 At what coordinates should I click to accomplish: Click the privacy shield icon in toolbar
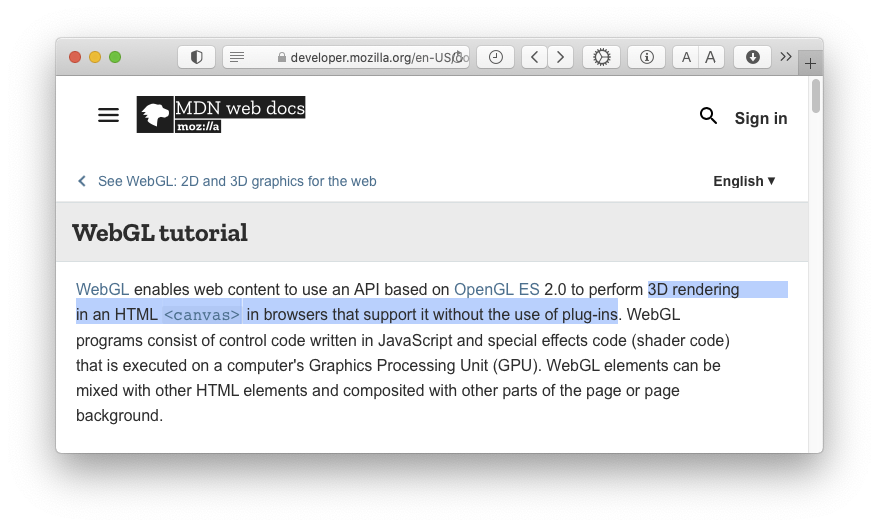[x=196, y=57]
